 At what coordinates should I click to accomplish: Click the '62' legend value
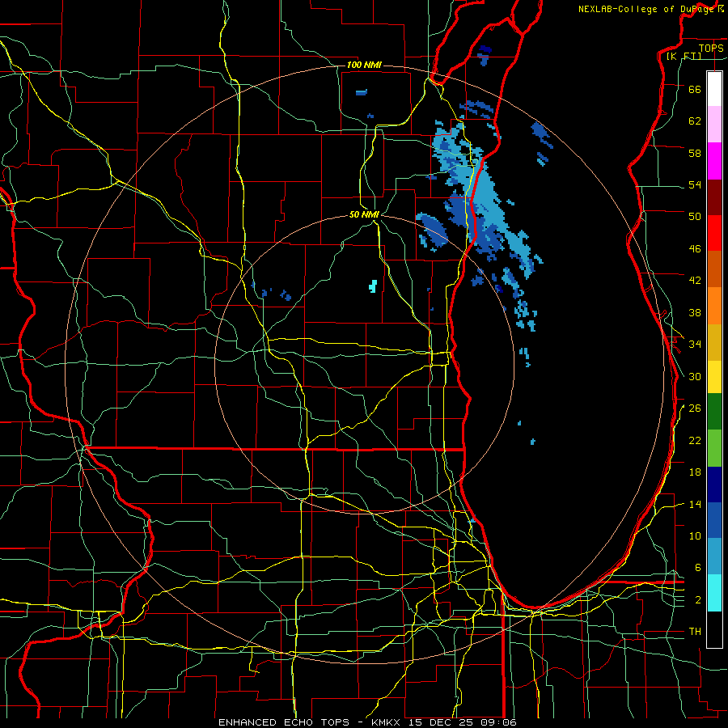point(695,121)
